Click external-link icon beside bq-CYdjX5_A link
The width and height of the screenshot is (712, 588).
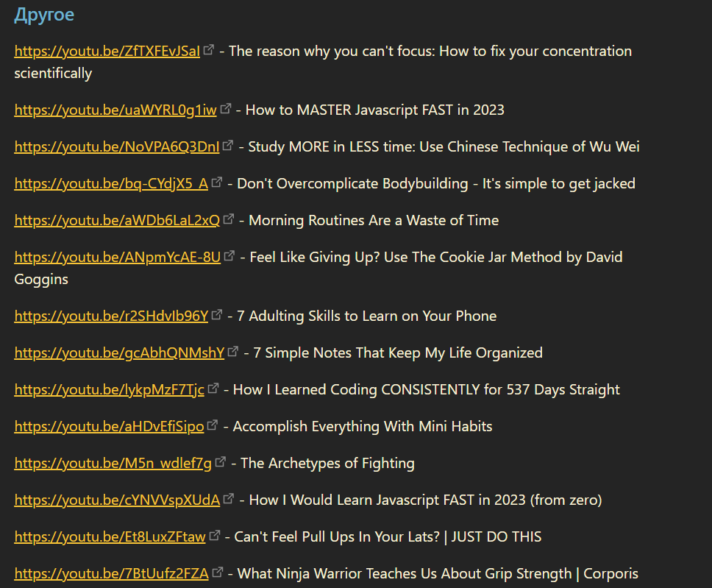pyautogui.click(x=217, y=183)
